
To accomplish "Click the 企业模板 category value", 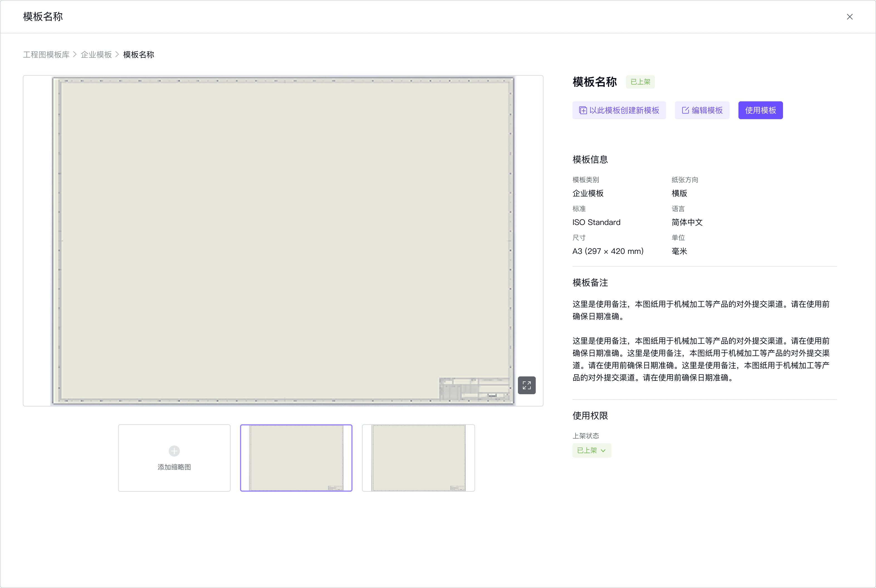I will tap(588, 193).
